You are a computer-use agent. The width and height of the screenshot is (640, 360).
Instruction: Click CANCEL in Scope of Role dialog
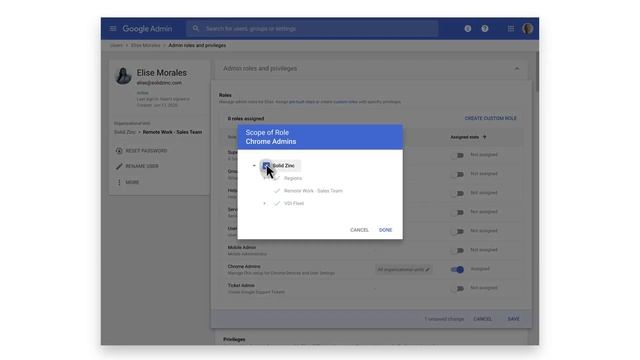point(359,230)
